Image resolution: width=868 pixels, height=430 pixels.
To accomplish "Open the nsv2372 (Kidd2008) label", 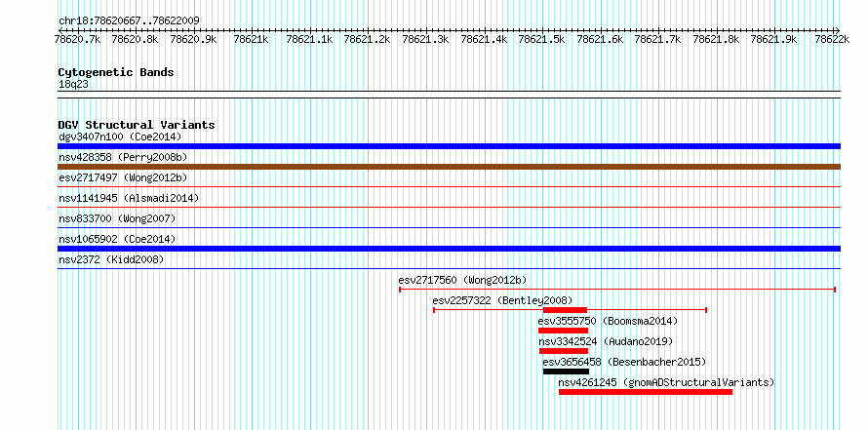I will (111, 259).
